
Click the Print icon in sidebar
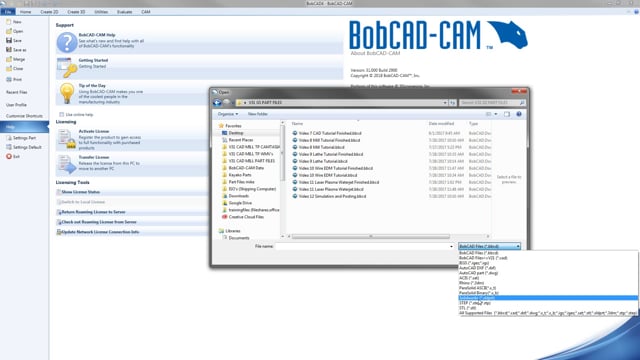click(9, 79)
